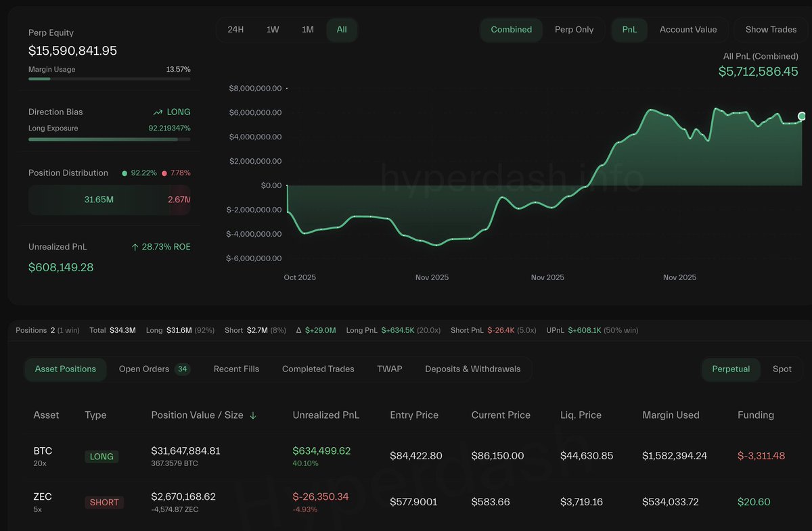The width and height of the screenshot is (812, 531).
Task: Click the Open Orders count badge 34
Action: 182,369
